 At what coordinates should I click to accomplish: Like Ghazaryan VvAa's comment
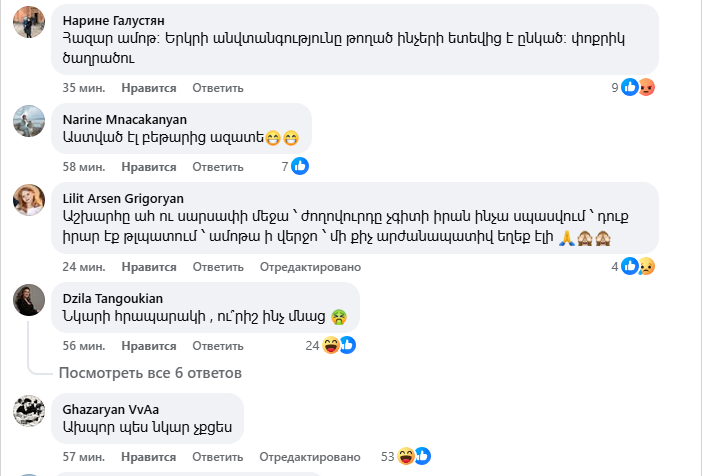149,457
